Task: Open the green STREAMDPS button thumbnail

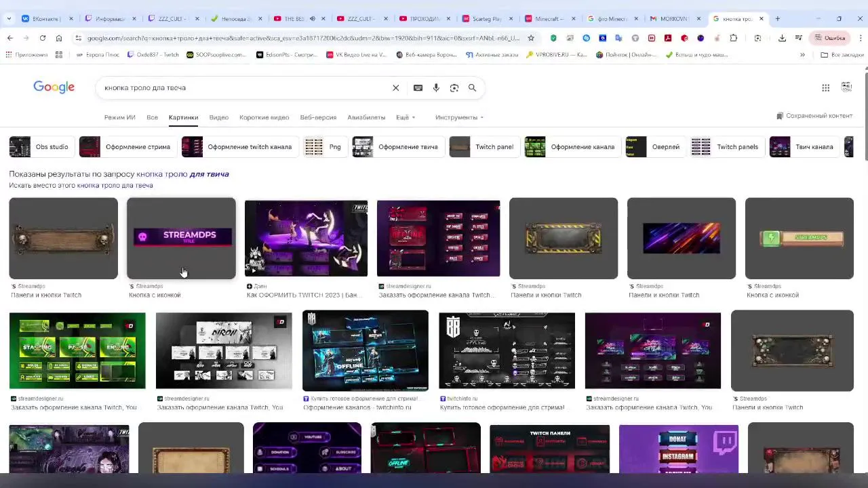Action: click(800, 238)
